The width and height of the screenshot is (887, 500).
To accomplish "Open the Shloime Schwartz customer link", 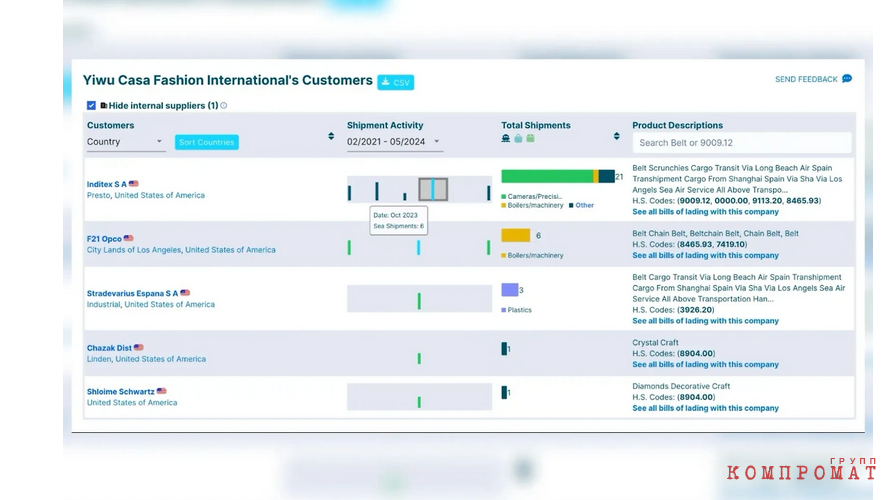I will (120, 391).
